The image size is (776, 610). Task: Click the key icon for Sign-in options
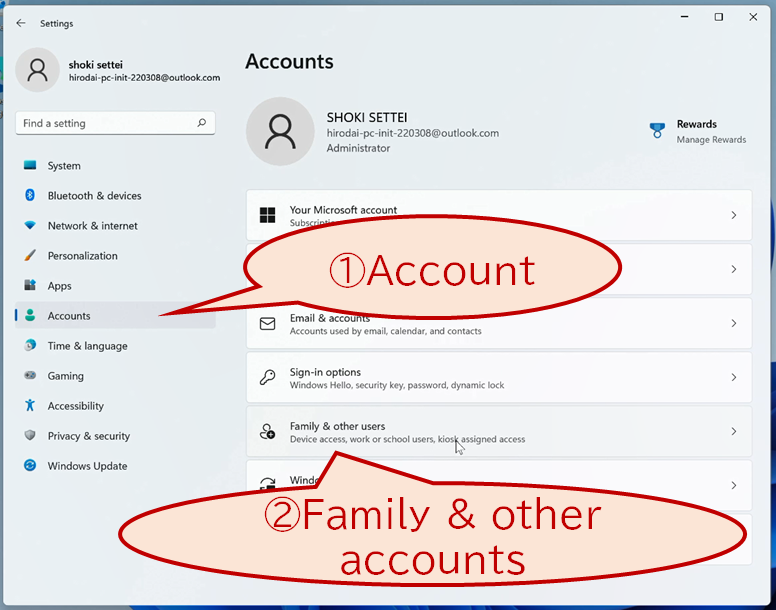(268, 377)
